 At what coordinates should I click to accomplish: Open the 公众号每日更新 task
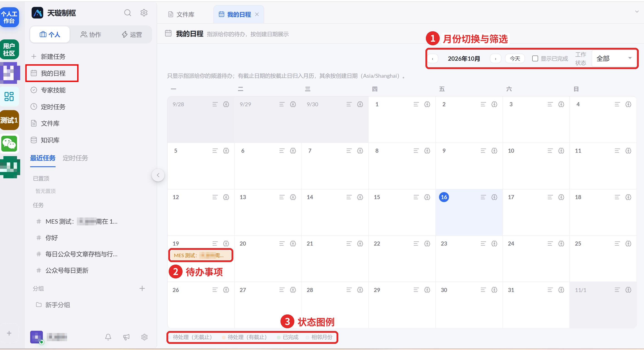click(x=67, y=270)
